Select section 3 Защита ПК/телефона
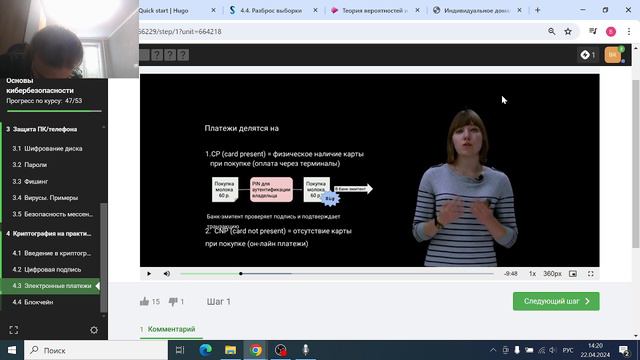Screen dimensions: 640x360 click(x=42, y=129)
